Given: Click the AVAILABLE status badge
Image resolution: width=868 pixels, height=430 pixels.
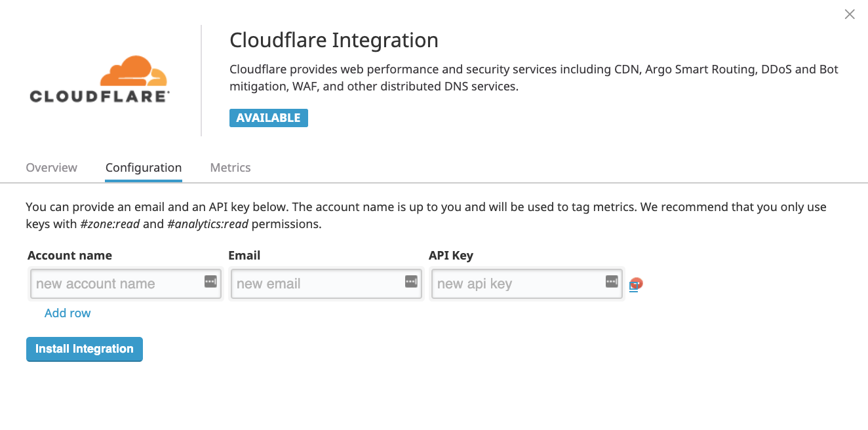Looking at the screenshot, I should point(268,117).
